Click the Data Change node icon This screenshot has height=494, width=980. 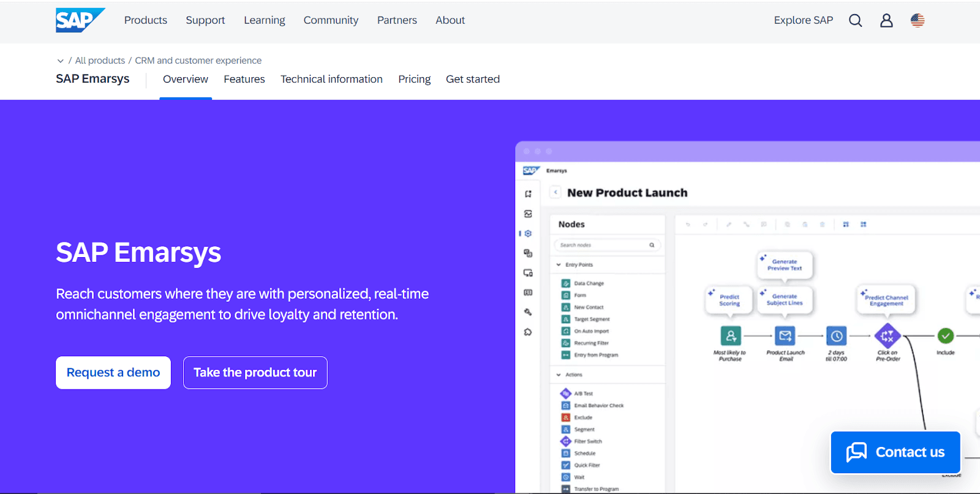click(x=566, y=283)
